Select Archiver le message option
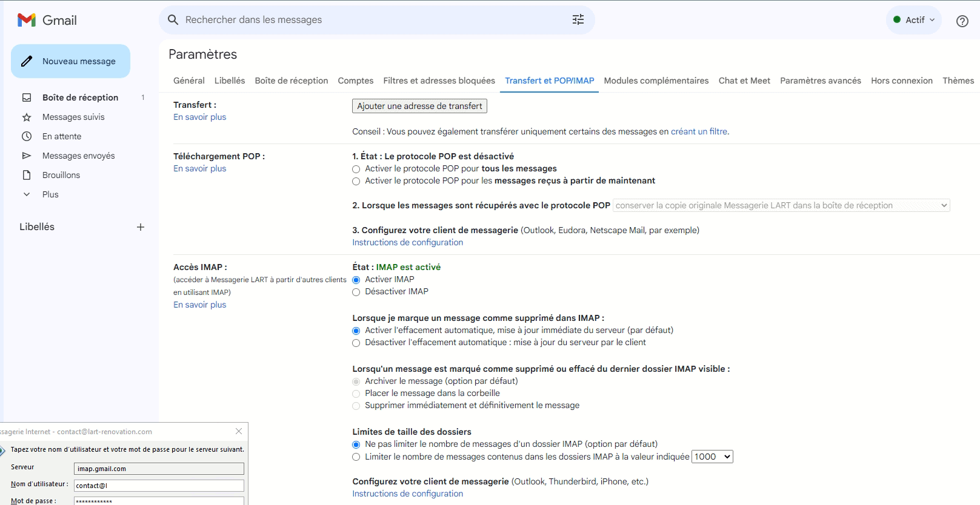The width and height of the screenshot is (980, 505). (356, 381)
